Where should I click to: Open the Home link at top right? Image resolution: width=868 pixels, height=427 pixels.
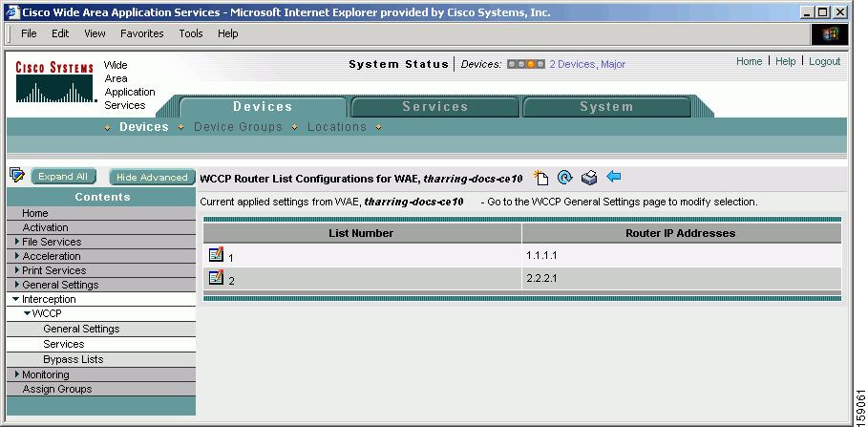tap(749, 61)
